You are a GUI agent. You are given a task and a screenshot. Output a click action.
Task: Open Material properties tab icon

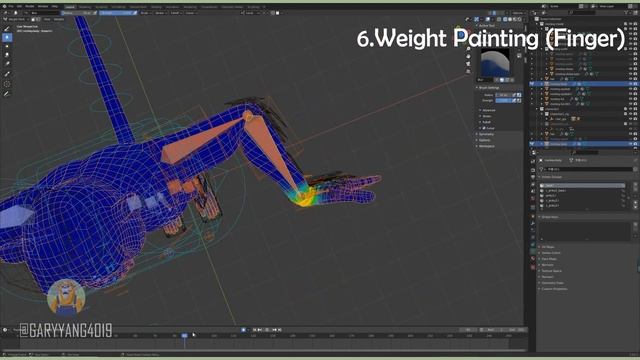(x=533, y=259)
